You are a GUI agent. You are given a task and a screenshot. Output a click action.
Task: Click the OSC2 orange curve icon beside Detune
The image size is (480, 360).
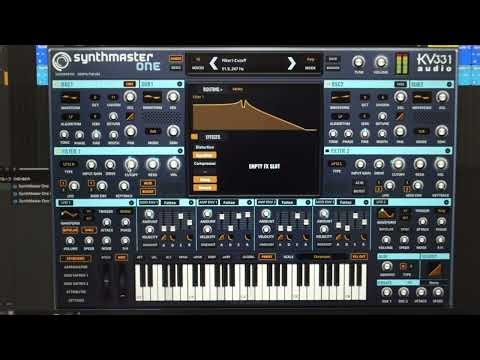400,117
